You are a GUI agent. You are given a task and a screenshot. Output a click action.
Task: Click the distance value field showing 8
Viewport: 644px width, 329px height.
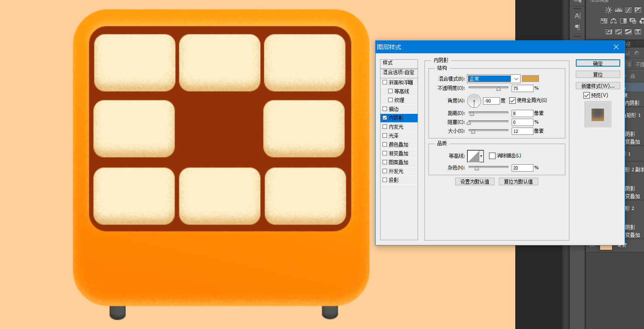click(x=523, y=113)
